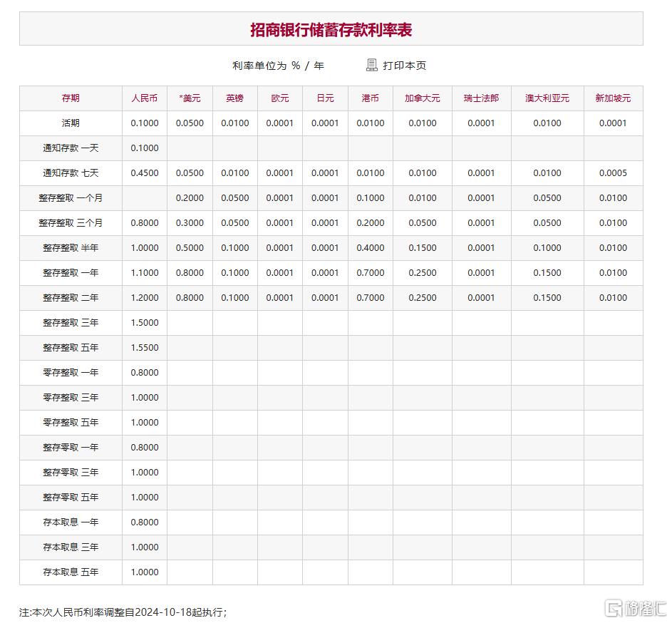
Task: Click the 通知存款 一天 row label
Action: (x=71, y=148)
